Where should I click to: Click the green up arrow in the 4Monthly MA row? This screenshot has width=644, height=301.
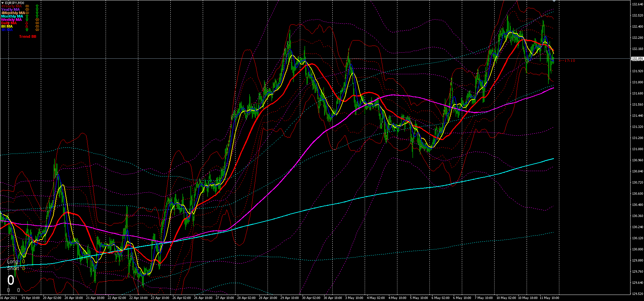[37, 13]
